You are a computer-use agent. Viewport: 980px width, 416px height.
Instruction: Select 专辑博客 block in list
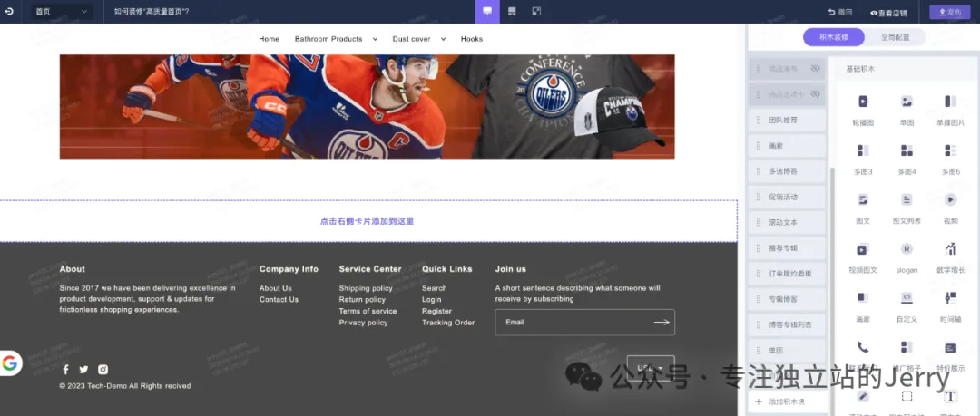pyautogui.click(x=787, y=299)
